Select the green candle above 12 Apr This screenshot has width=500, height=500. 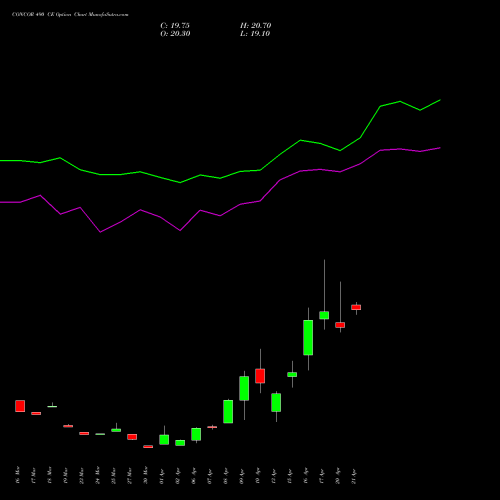coord(276,403)
